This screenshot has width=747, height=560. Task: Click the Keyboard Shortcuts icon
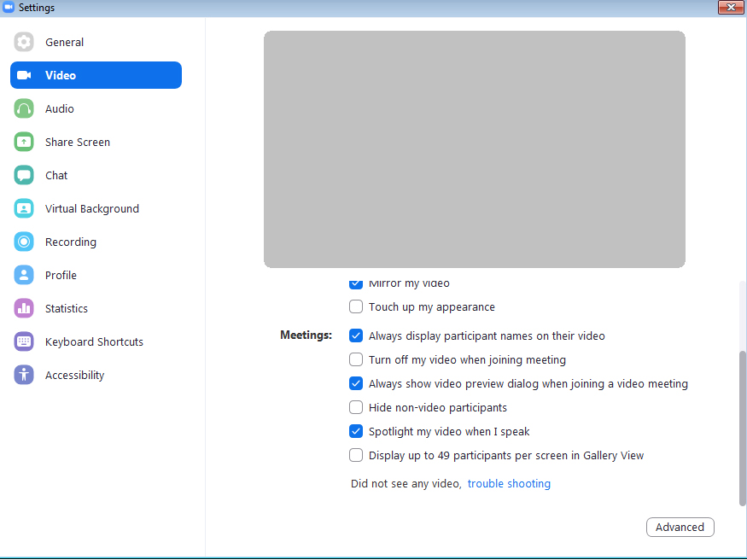pos(24,342)
